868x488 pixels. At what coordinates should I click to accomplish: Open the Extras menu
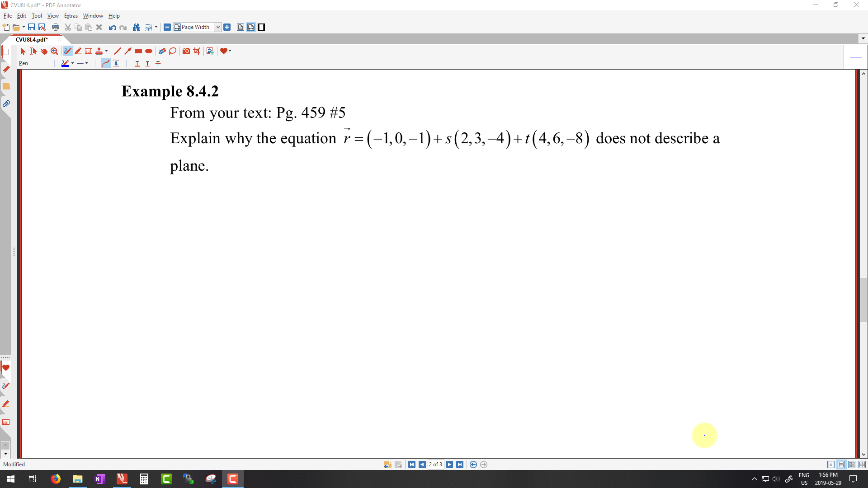tap(71, 16)
